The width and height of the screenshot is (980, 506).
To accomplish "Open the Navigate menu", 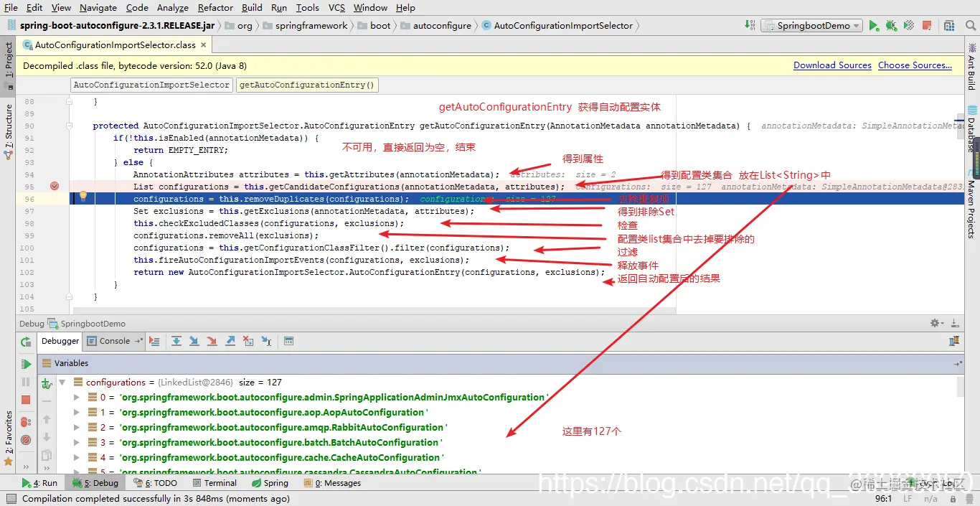I will (98, 7).
